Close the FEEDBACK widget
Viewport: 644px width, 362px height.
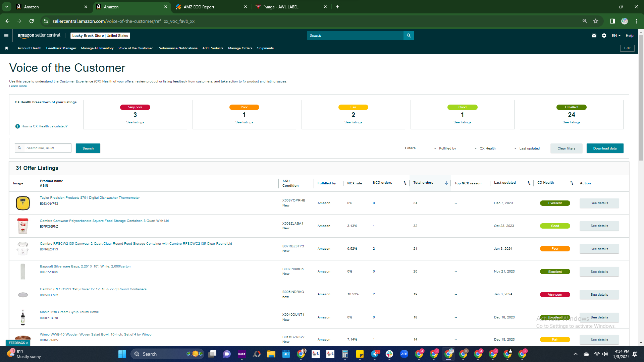(27, 343)
